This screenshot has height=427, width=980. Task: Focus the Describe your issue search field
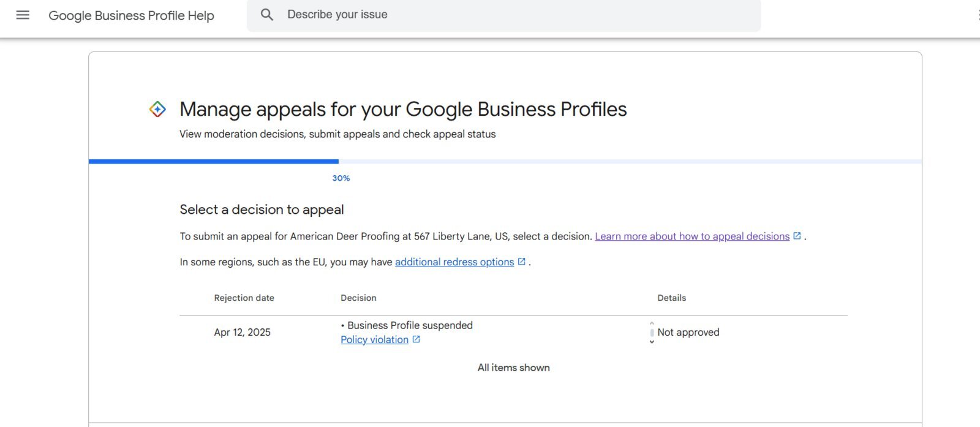pyautogui.click(x=503, y=15)
